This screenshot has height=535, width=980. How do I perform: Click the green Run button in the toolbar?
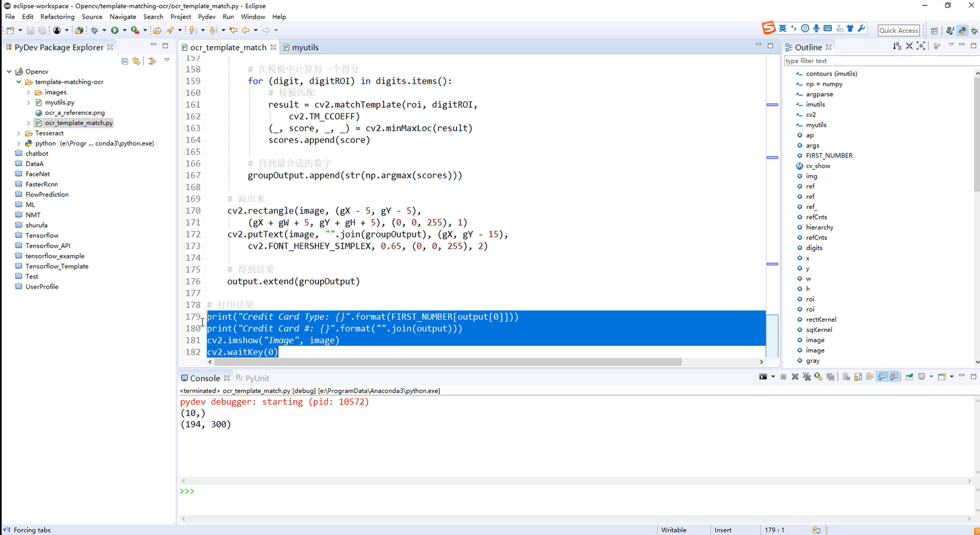115,30
